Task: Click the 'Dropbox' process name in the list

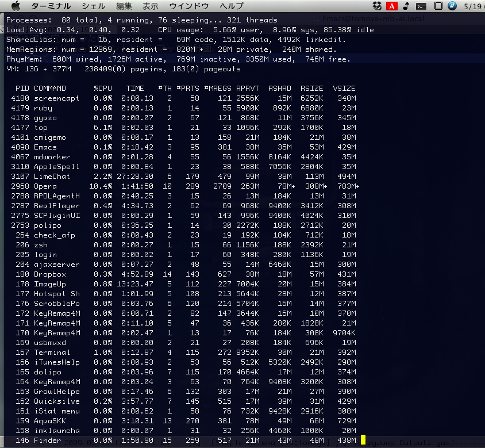Action: click(x=50, y=274)
